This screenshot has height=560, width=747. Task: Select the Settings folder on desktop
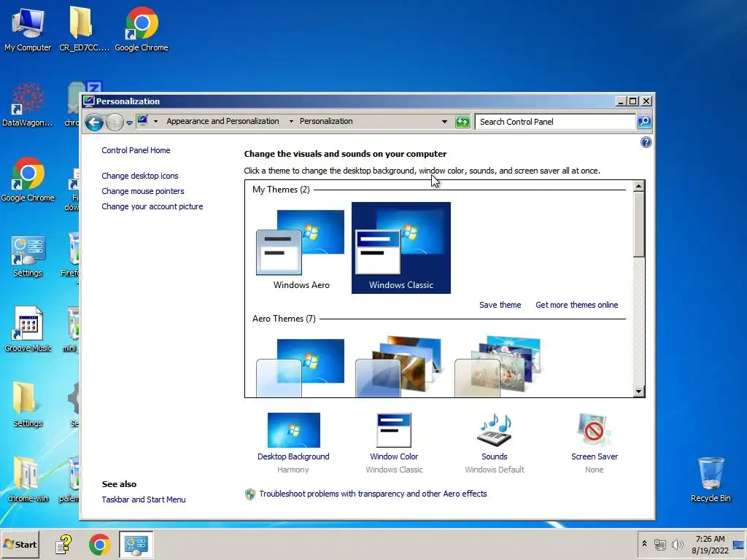coord(28,404)
